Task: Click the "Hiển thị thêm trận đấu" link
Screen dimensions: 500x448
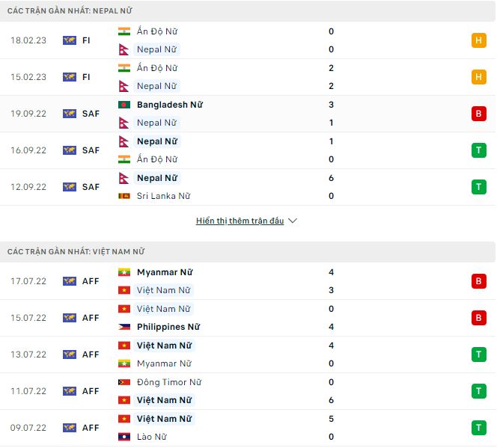Action: click(240, 221)
